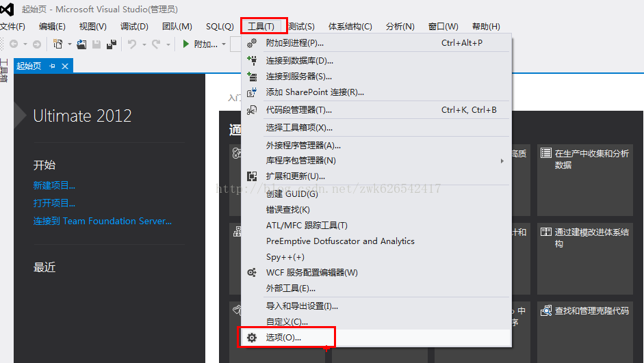Open the Redo history dropdown arrow
This screenshot has height=363, width=644.
(168, 44)
